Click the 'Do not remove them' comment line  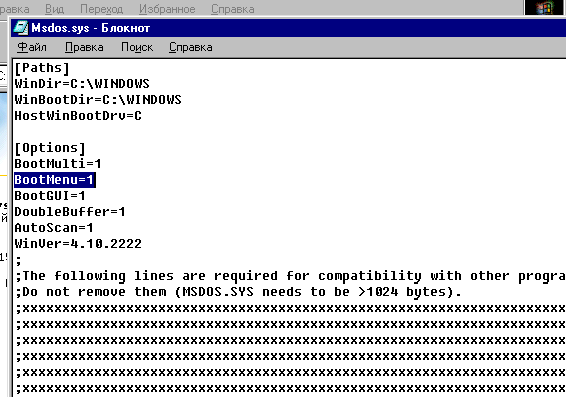(x=238, y=292)
